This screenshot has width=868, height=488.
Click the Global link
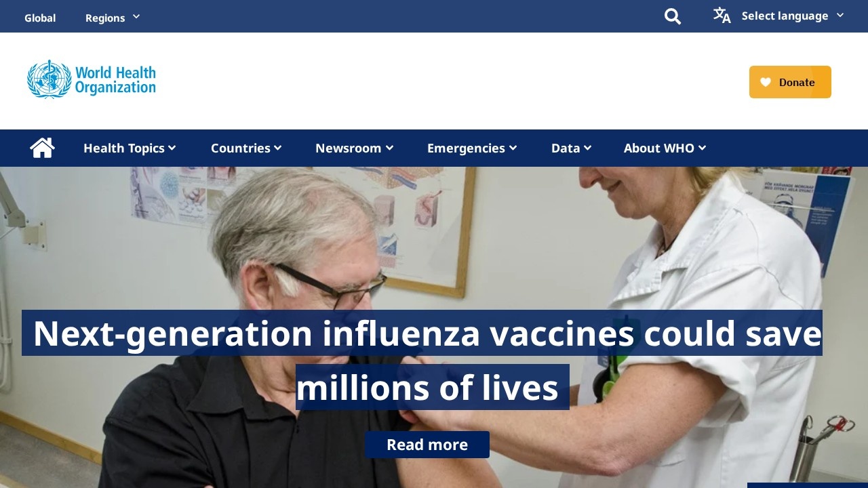(40, 18)
